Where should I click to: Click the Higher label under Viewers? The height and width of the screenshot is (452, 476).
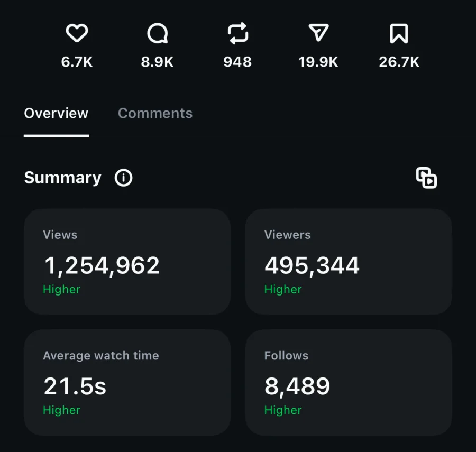pyautogui.click(x=283, y=289)
